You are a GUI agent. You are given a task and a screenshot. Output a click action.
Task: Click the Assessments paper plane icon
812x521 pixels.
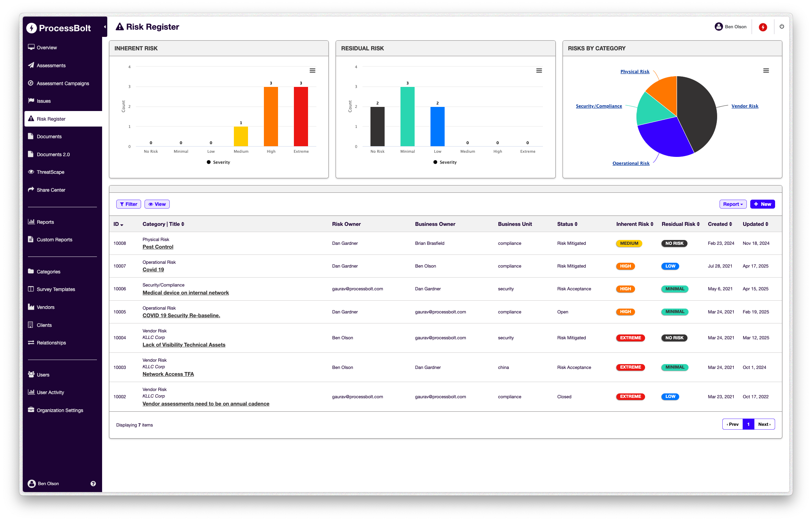click(x=31, y=65)
